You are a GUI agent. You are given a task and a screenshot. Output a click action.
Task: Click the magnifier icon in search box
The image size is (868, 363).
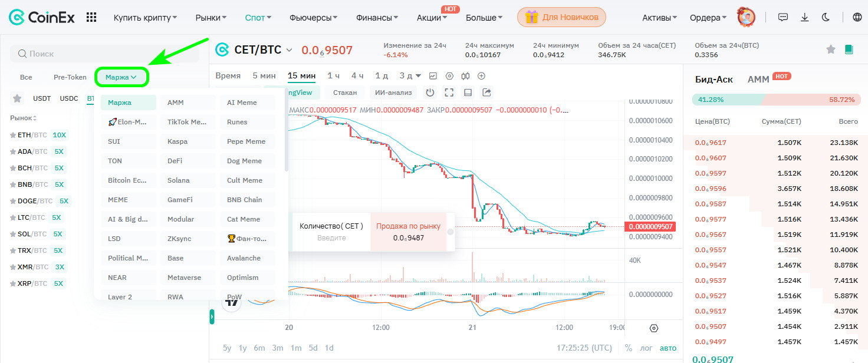[x=22, y=54]
